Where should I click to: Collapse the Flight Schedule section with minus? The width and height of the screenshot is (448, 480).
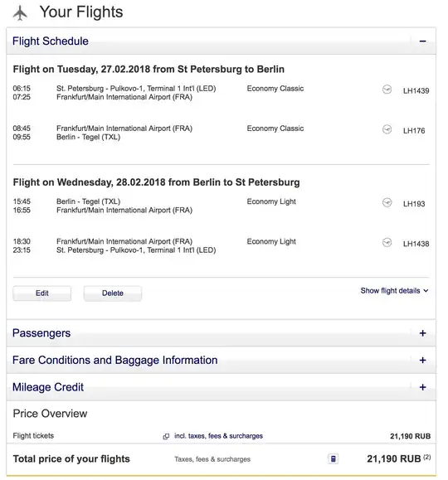[x=422, y=41]
